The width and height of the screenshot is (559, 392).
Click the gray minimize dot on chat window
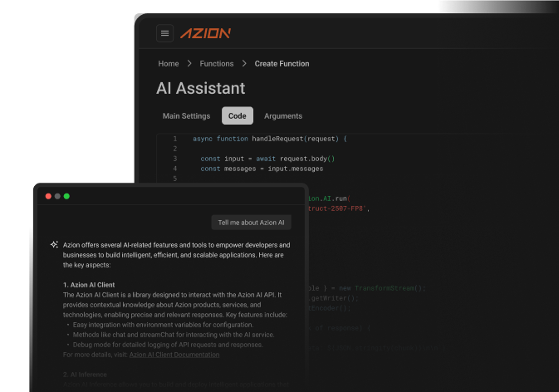57,196
